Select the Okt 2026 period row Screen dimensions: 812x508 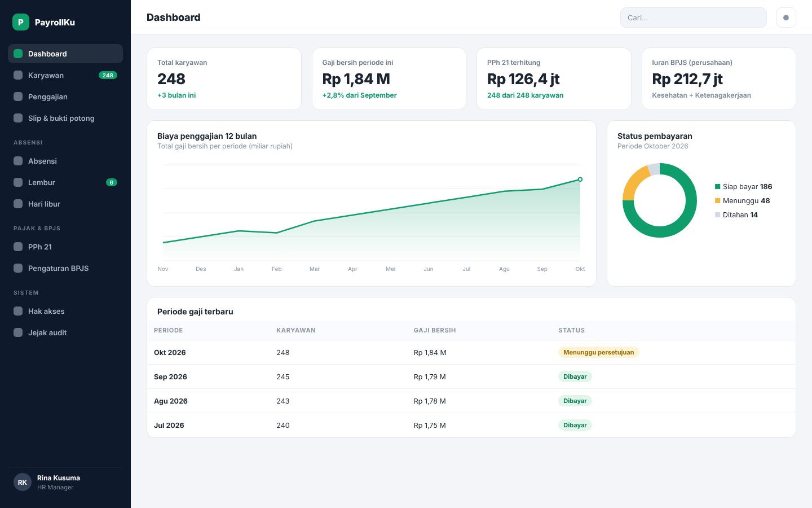pyautogui.click(x=471, y=352)
